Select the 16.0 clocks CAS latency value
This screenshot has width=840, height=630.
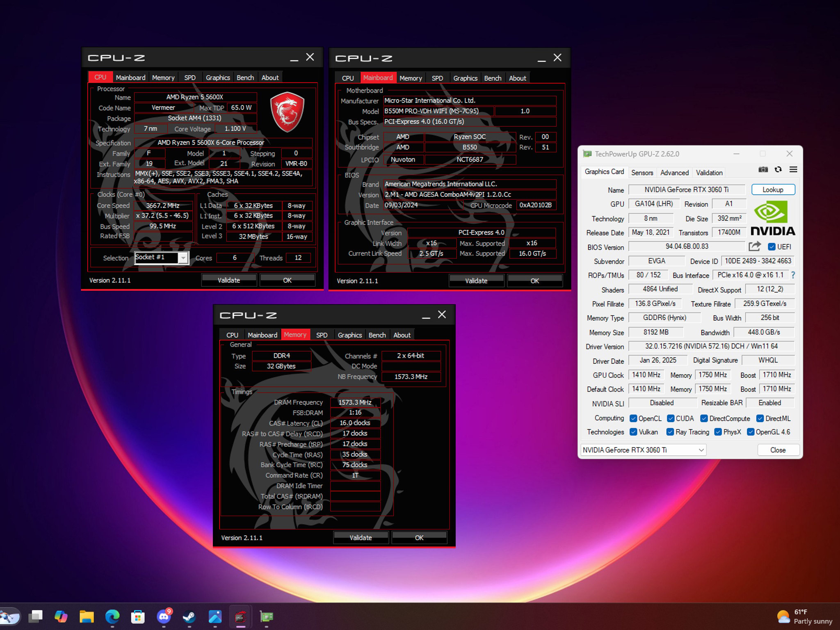[355, 423]
